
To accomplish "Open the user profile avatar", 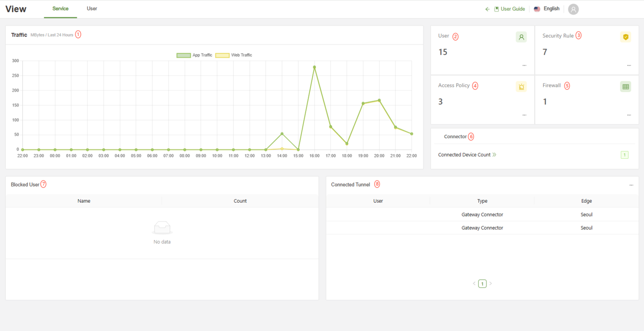I will [573, 9].
